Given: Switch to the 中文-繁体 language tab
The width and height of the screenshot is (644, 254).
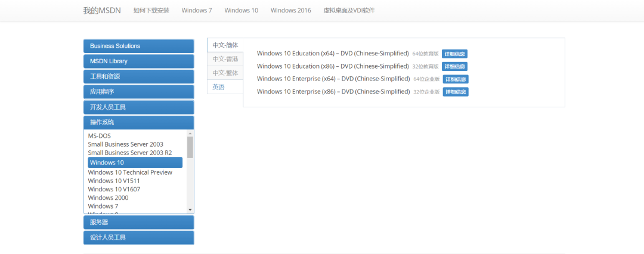Looking at the screenshot, I should (x=225, y=73).
